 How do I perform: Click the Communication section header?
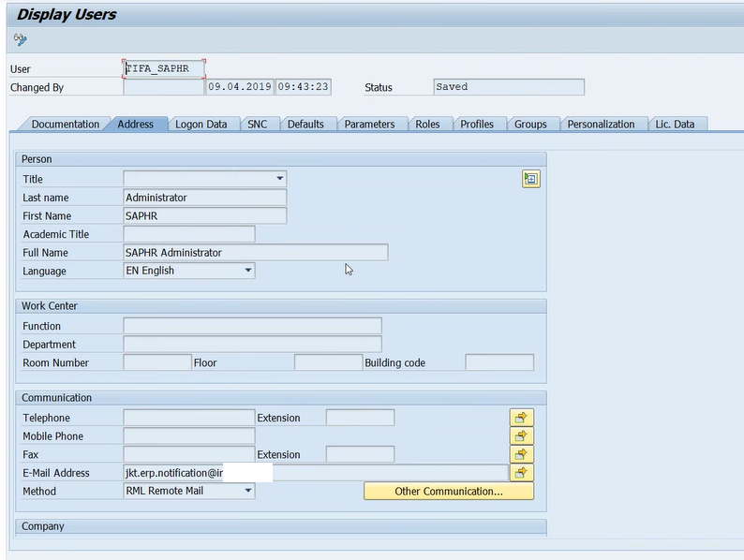pyautogui.click(x=281, y=398)
